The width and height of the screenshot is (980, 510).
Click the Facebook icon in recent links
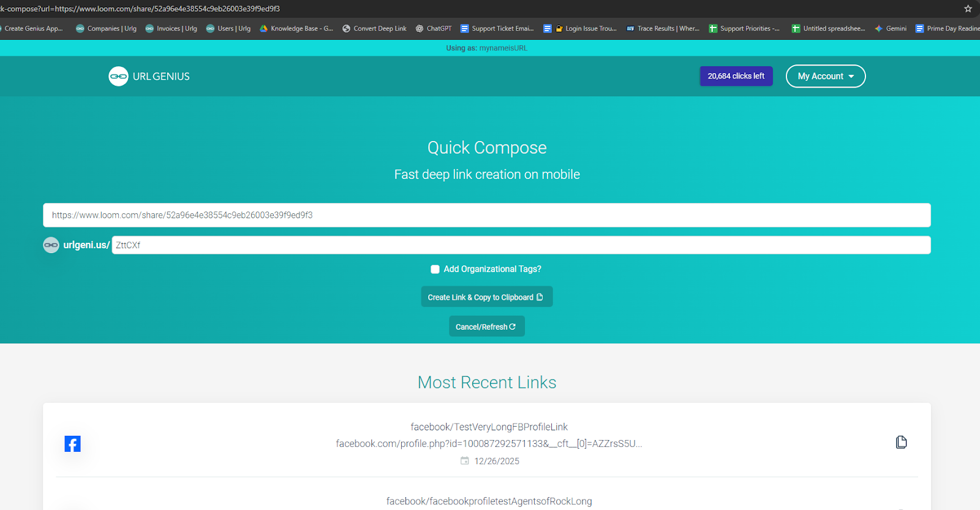[72, 444]
